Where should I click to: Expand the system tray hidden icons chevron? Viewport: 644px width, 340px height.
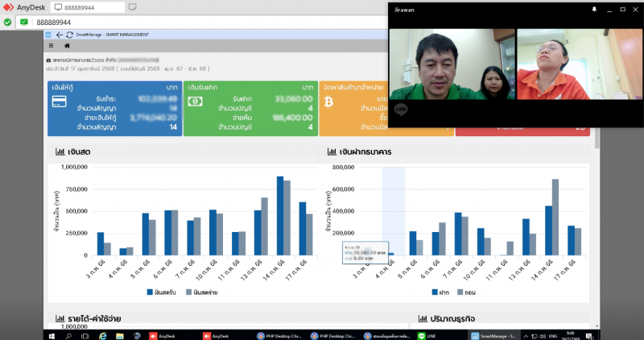tap(526, 336)
